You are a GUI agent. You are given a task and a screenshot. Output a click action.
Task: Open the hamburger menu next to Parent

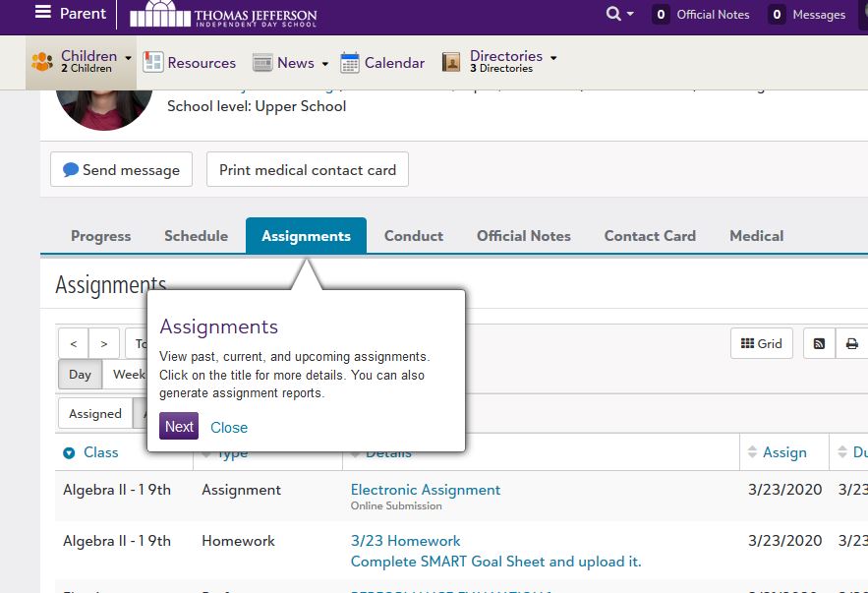click(42, 13)
